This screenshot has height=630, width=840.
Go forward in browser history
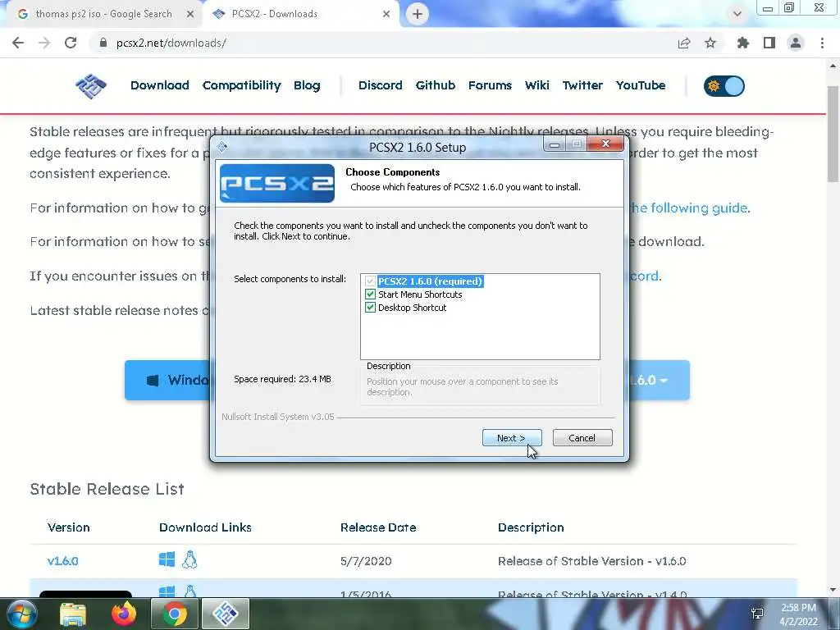pyautogui.click(x=44, y=43)
